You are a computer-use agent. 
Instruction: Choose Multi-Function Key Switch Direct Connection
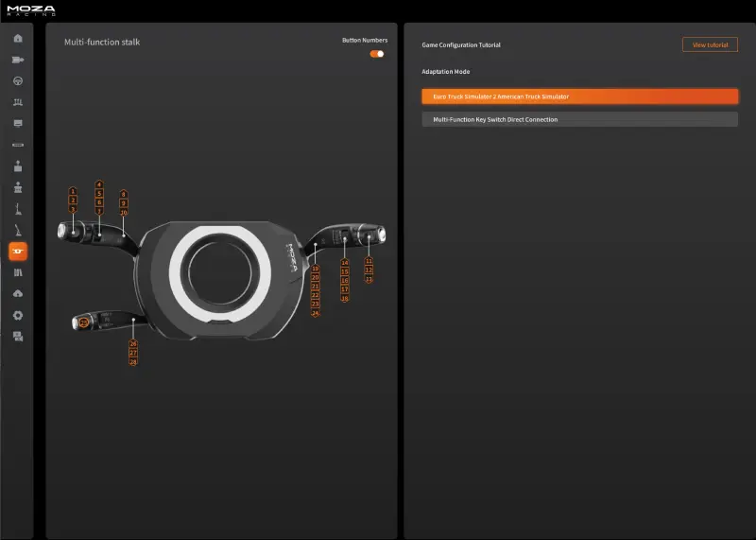click(x=579, y=119)
